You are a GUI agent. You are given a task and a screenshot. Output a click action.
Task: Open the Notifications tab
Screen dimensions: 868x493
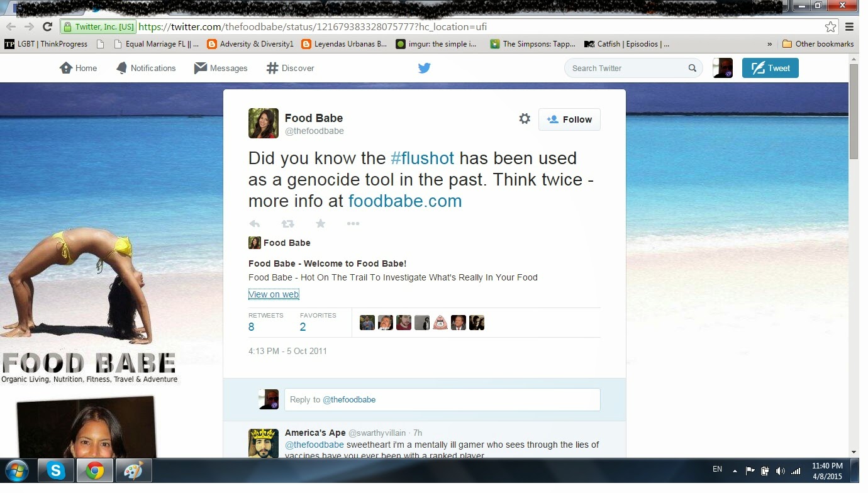pyautogui.click(x=146, y=68)
